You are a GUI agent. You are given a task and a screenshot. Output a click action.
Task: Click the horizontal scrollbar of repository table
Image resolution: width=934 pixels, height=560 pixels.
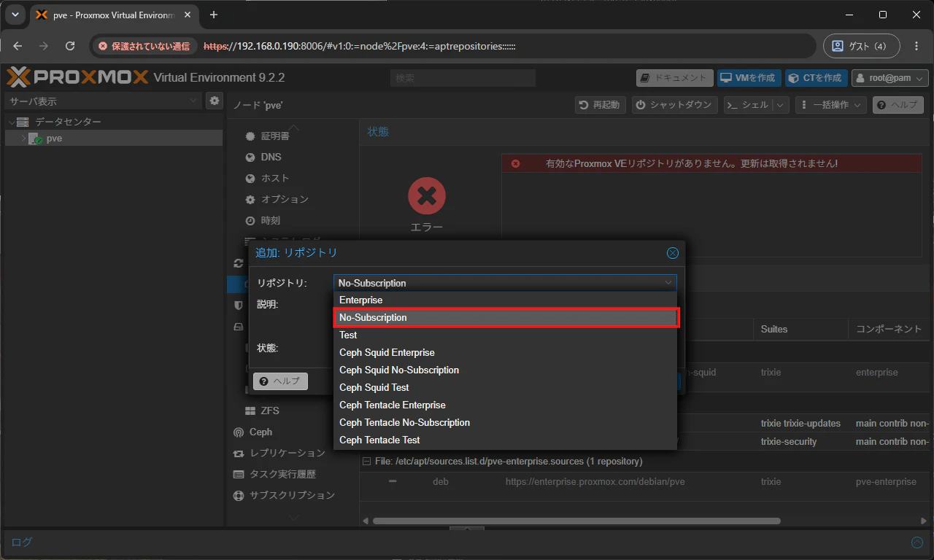pos(576,521)
